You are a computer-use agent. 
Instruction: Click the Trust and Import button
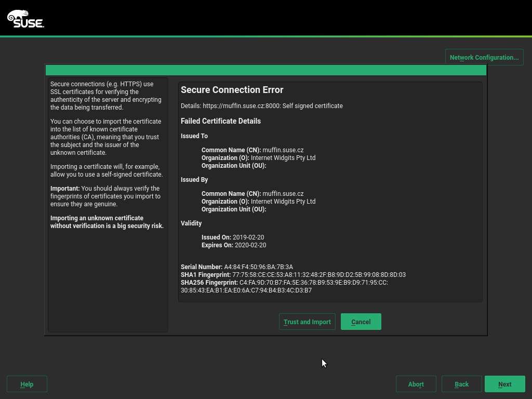click(307, 322)
